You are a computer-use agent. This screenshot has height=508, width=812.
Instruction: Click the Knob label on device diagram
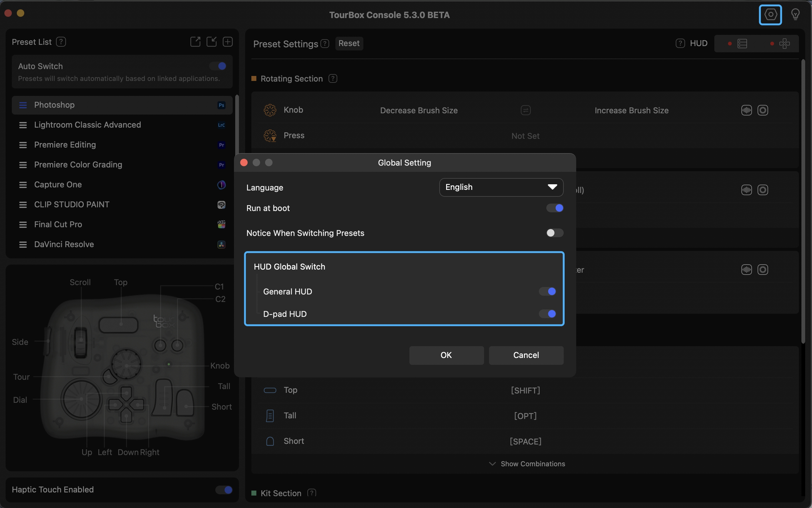coord(220,365)
